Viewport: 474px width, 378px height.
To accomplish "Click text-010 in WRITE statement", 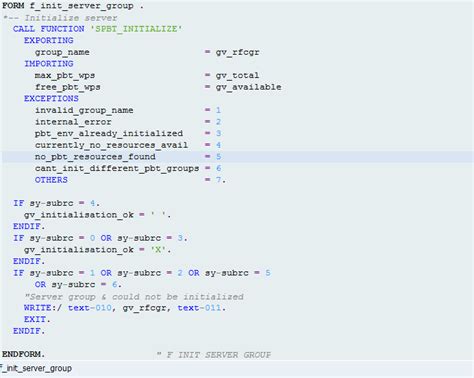I will point(90,308).
